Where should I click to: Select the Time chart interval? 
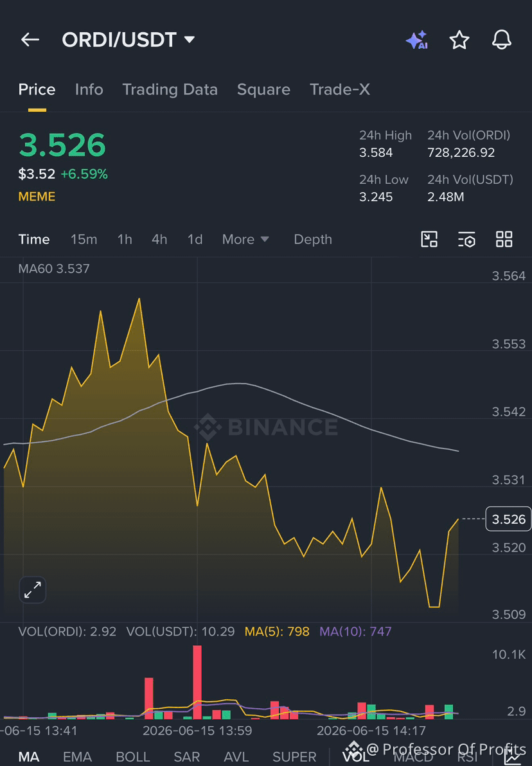[33, 239]
